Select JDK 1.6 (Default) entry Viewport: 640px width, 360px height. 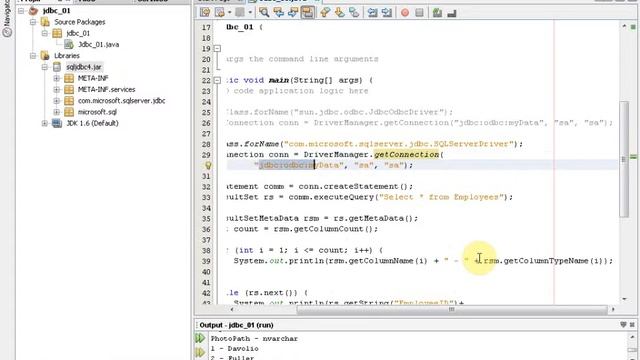(92, 123)
